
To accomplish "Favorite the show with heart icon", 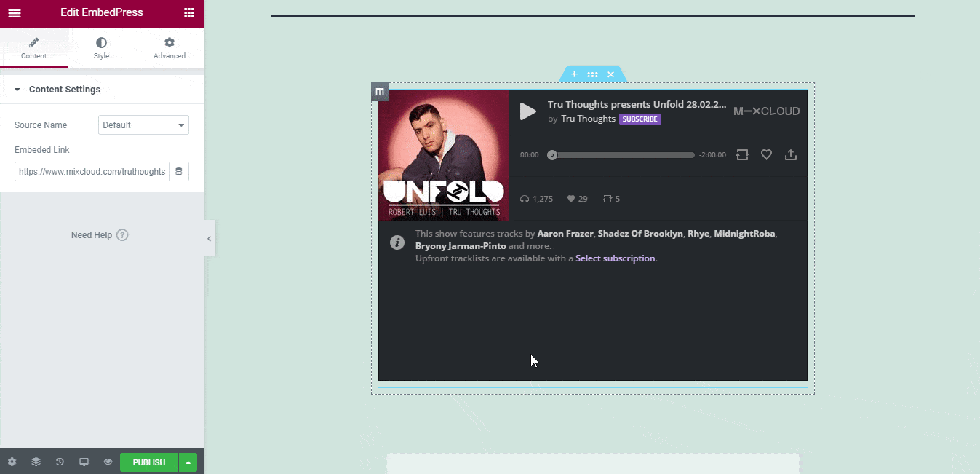I will pyautogui.click(x=766, y=155).
